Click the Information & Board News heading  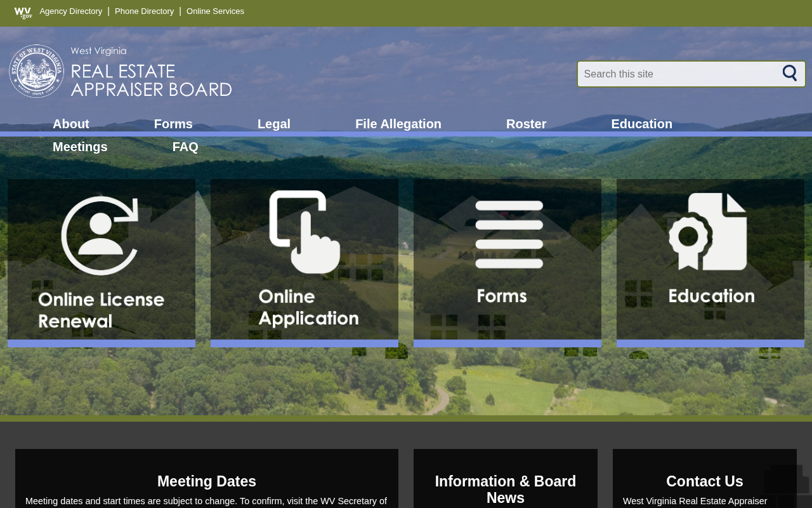(x=506, y=490)
